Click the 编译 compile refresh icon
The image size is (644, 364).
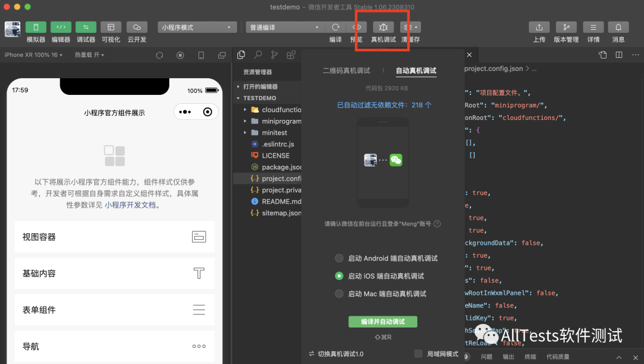[336, 27]
